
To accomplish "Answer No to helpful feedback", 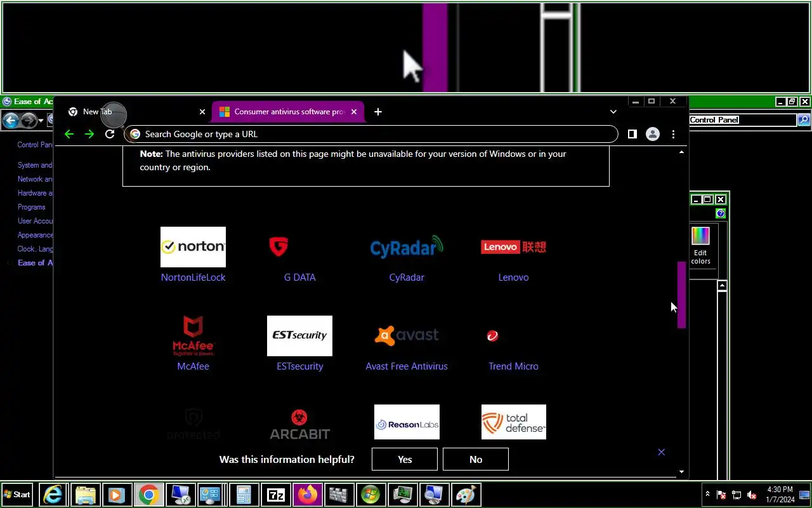I will (x=476, y=459).
